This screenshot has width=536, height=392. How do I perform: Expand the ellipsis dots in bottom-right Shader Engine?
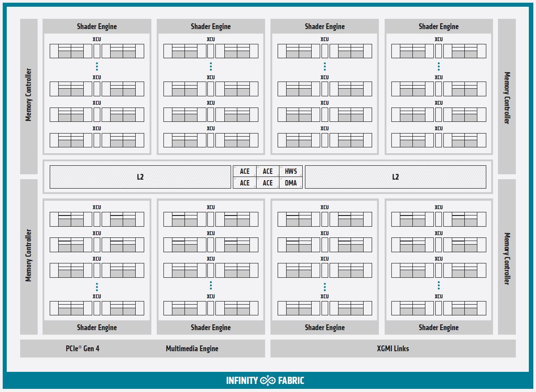tap(438, 286)
